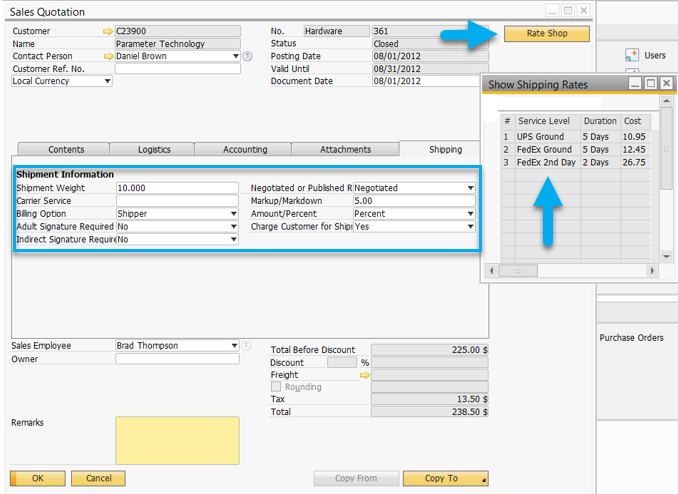Click the OK button
The height and width of the screenshot is (494, 678).
tap(38, 478)
